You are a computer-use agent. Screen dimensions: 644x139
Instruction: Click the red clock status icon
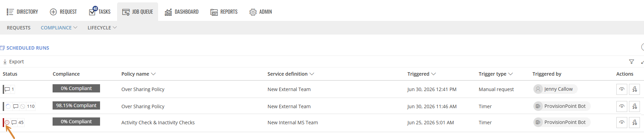click(x=7, y=122)
